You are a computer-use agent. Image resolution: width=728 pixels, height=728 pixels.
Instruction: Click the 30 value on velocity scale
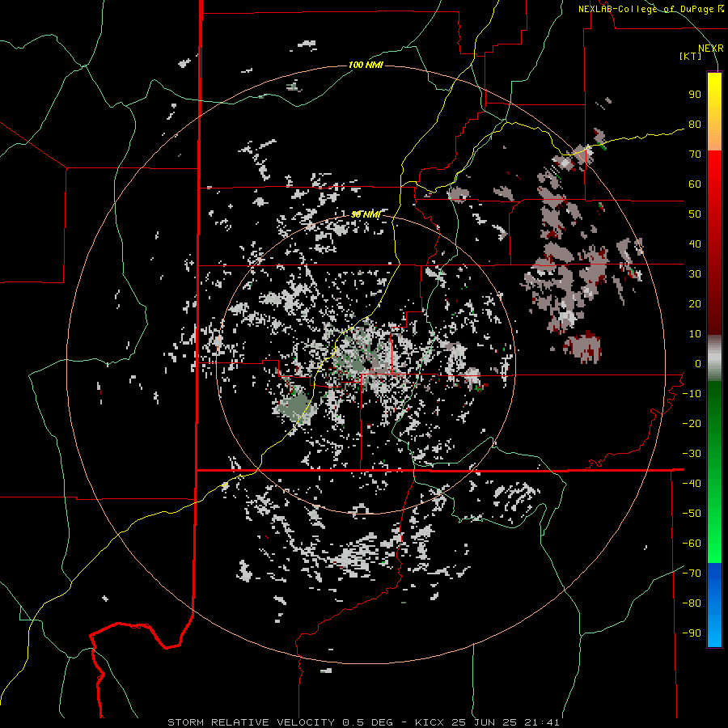(x=695, y=274)
